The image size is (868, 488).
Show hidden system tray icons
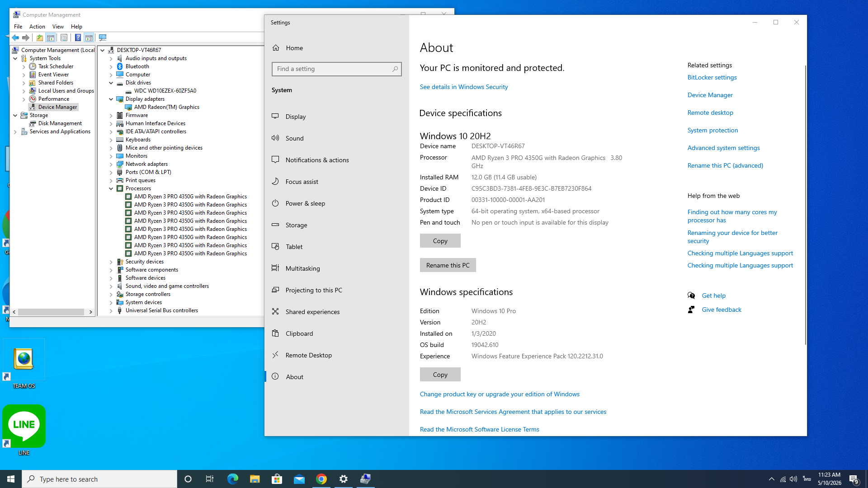click(x=772, y=479)
